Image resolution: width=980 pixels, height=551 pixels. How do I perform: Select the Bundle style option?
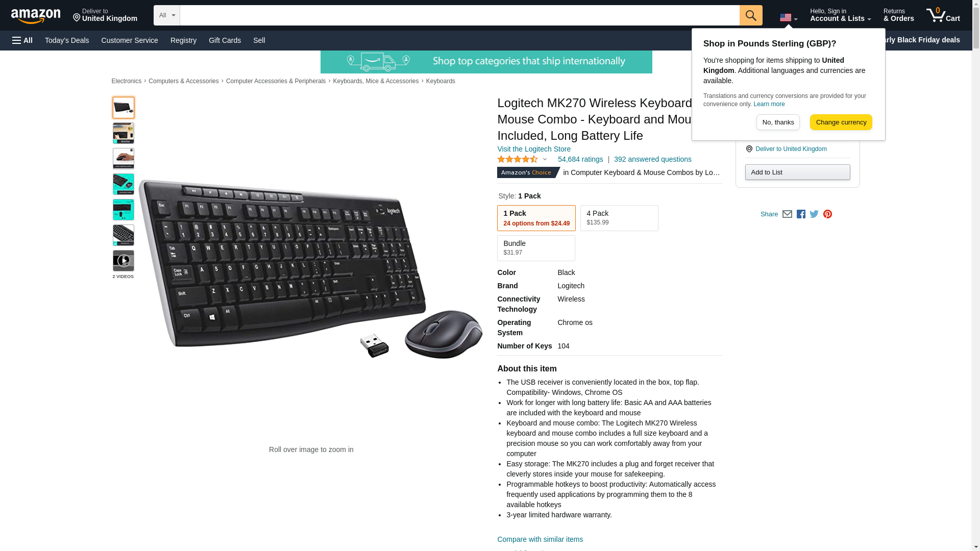pos(536,248)
